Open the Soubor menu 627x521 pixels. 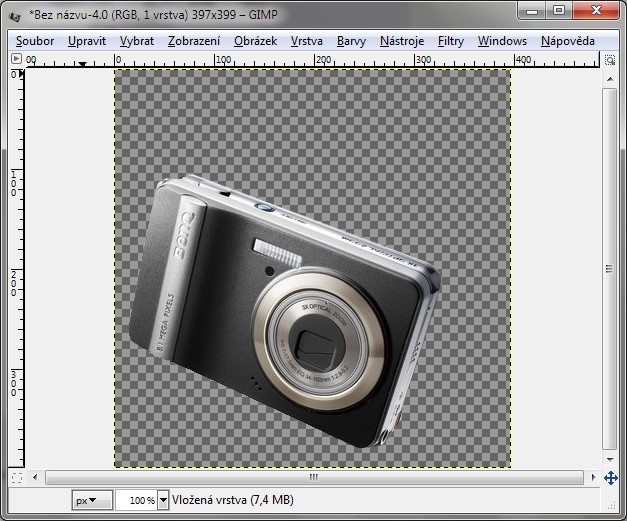35,41
